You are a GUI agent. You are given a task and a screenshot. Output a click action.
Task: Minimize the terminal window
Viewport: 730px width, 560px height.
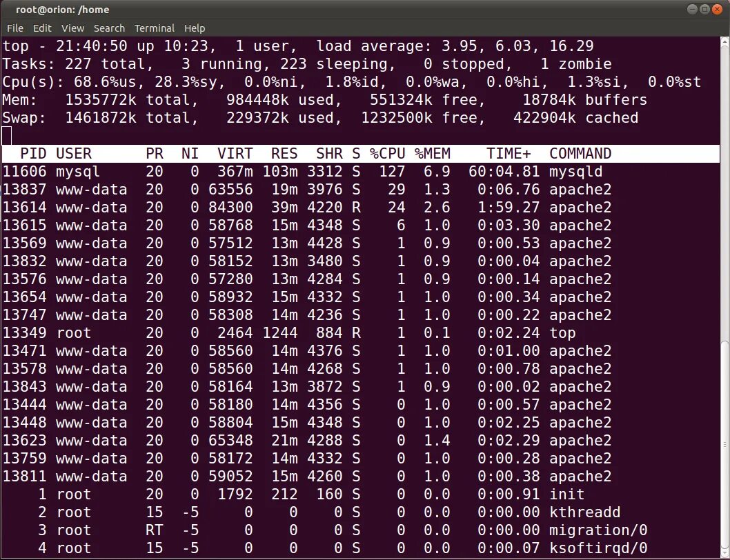(692, 9)
